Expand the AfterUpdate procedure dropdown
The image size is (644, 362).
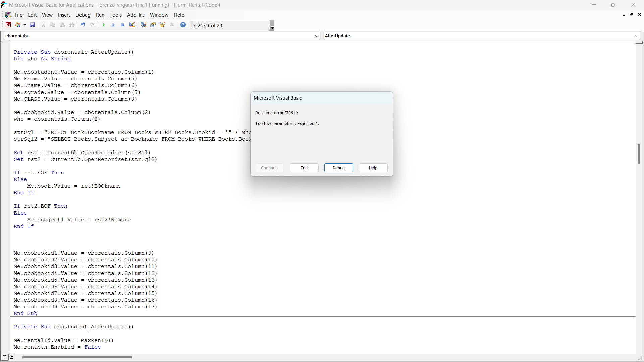coord(636,36)
